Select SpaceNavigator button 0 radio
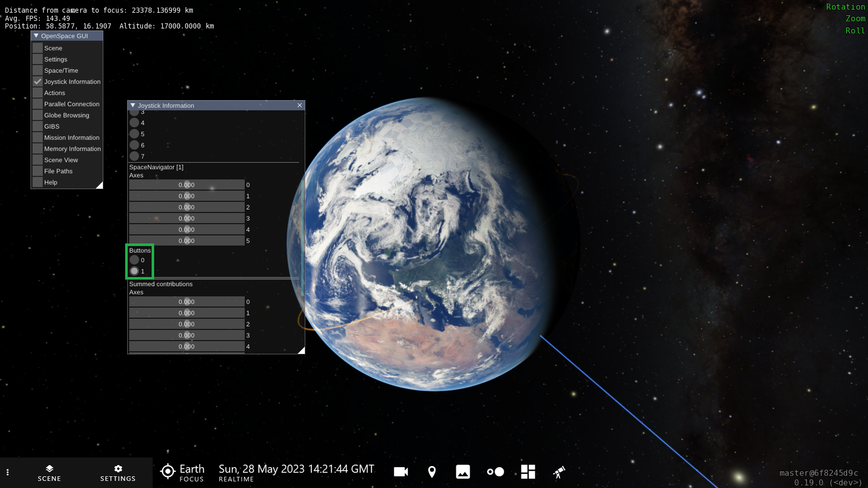Image resolution: width=868 pixels, height=488 pixels. point(134,260)
